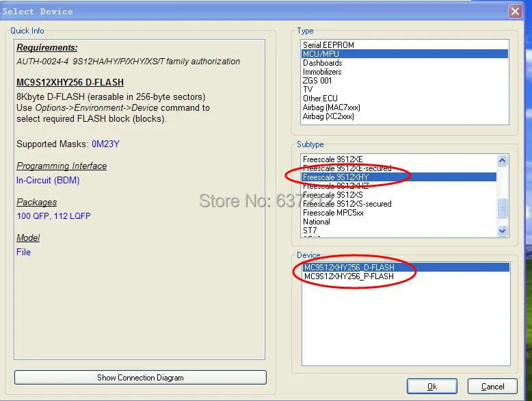Click the MC9S12XHY256 D-FLASH heading
The width and height of the screenshot is (532, 401).
[x=70, y=82]
